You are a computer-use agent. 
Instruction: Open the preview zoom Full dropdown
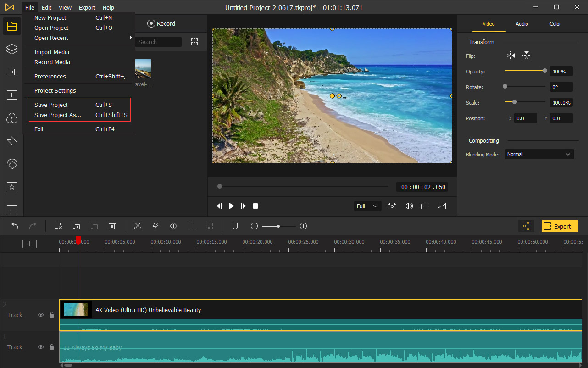point(367,206)
